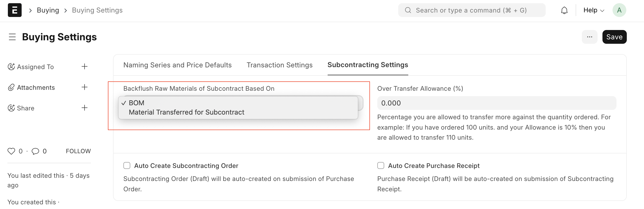Click the FOLLOW link
The height and width of the screenshot is (209, 644).
pos(78,151)
